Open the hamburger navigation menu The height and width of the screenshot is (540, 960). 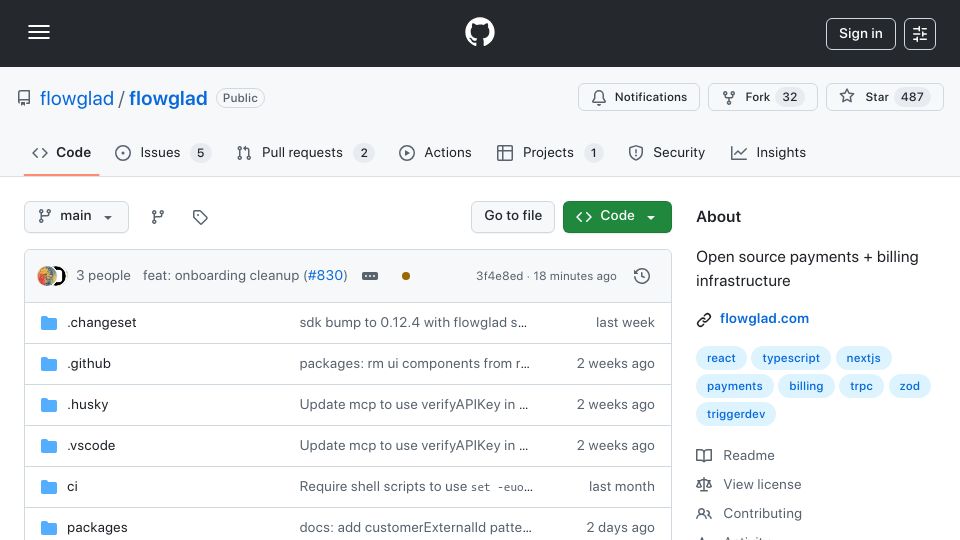click(39, 32)
